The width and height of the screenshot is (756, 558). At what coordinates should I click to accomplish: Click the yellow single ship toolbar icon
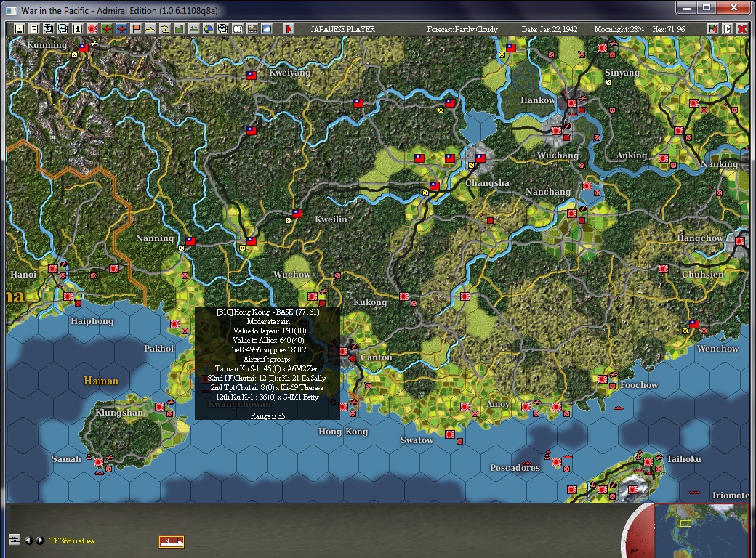coord(150,29)
